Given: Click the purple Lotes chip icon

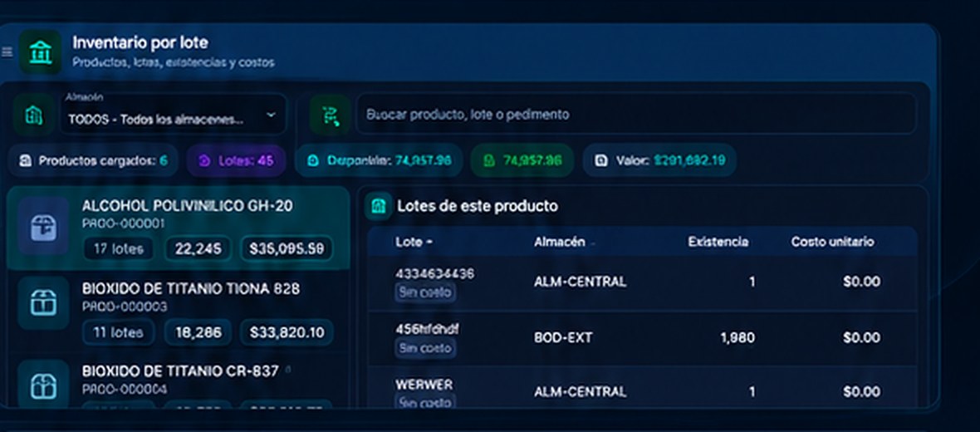Looking at the screenshot, I should 204,161.
